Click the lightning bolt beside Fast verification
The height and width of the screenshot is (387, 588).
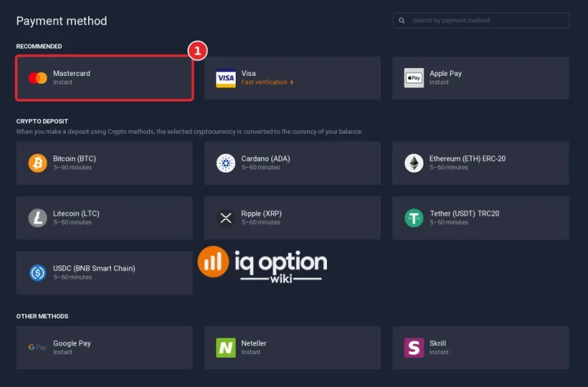292,82
